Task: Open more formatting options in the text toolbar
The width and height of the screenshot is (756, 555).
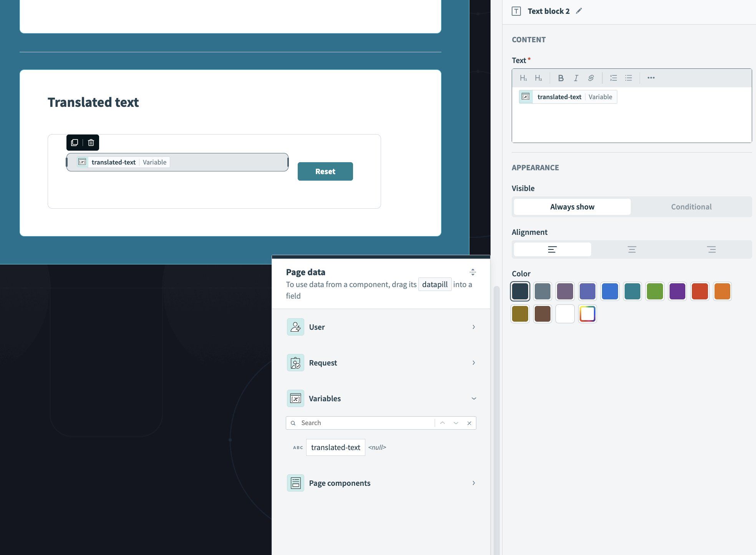Action: point(651,78)
